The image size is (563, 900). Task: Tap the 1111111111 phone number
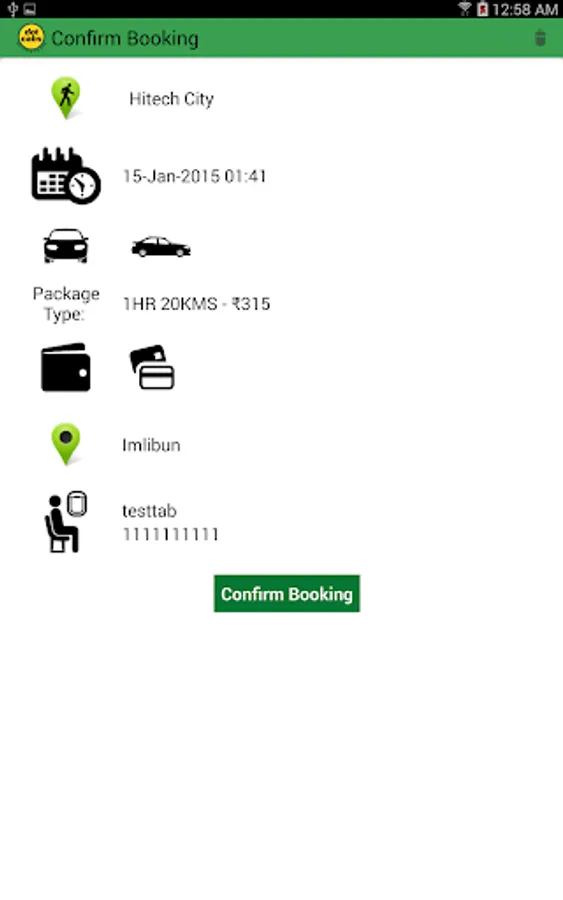click(x=170, y=534)
